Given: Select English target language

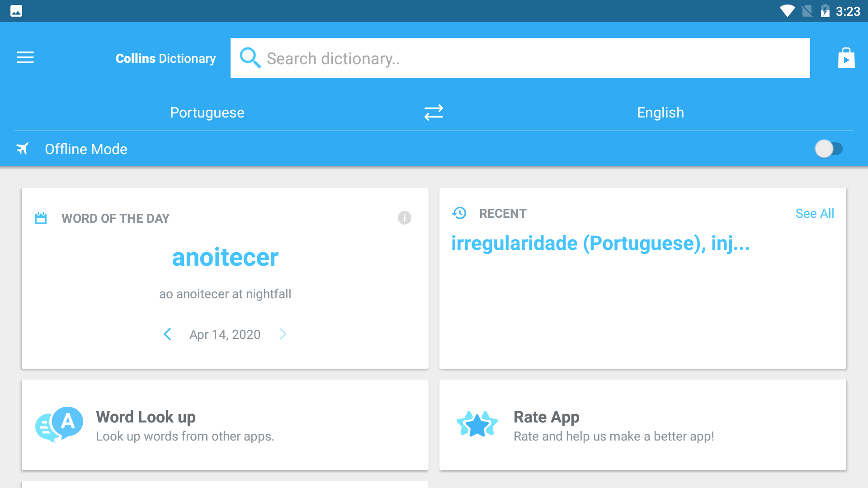Looking at the screenshot, I should pos(660,113).
